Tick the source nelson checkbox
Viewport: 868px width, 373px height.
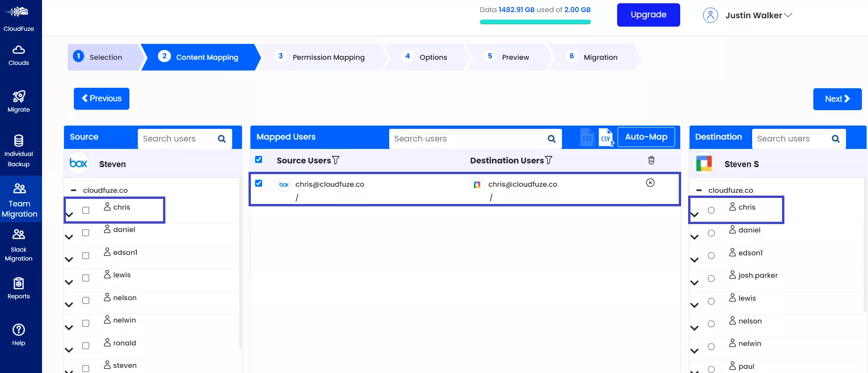(86, 301)
